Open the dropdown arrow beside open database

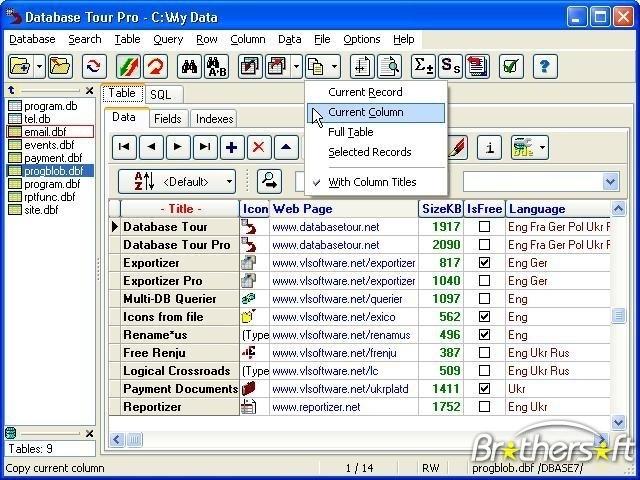point(40,66)
